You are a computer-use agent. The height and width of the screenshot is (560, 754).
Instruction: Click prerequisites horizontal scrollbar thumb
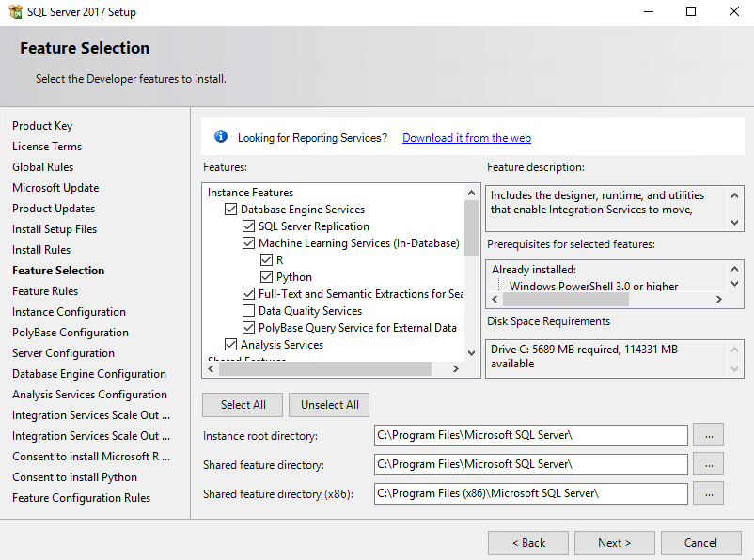tap(566, 299)
